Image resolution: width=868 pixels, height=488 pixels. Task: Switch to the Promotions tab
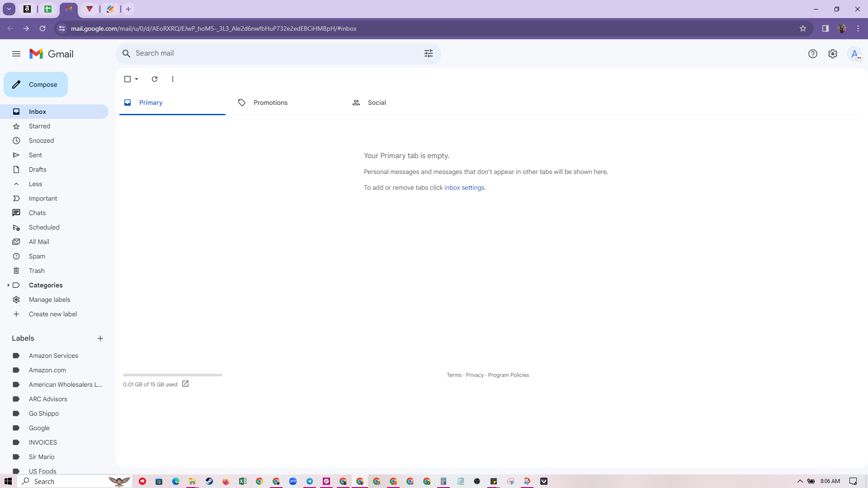[286, 103]
